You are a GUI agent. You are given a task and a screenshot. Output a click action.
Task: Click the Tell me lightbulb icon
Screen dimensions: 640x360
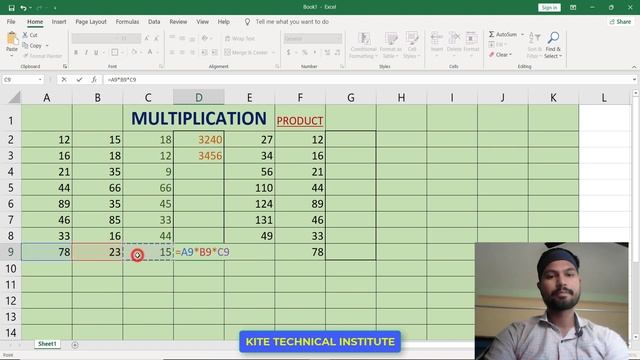(247, 22)
